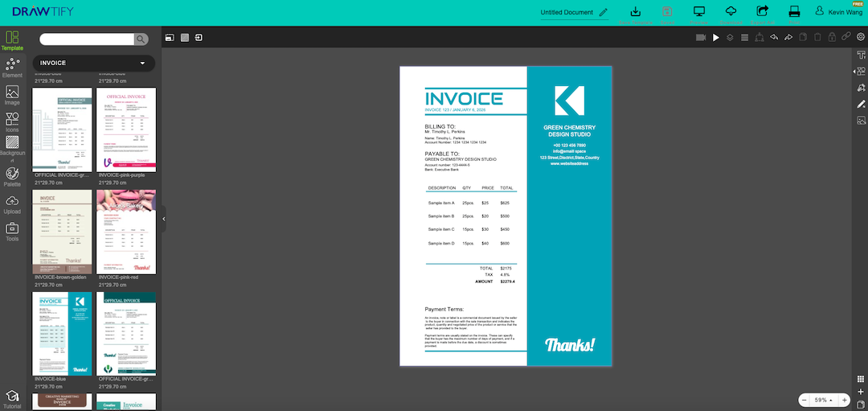Click the first canvas toolbar layout icon
This screenshot has width=868, height=411.
click(x=170, y=38)
